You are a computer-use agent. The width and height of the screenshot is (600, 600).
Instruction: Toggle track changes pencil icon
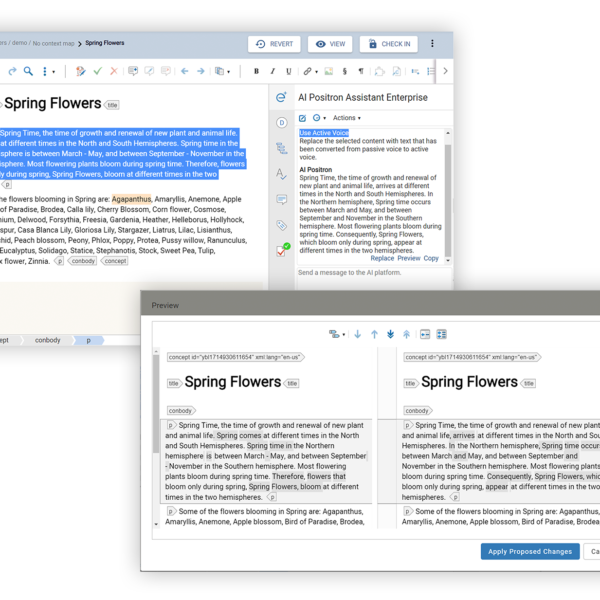pos(80,71)
